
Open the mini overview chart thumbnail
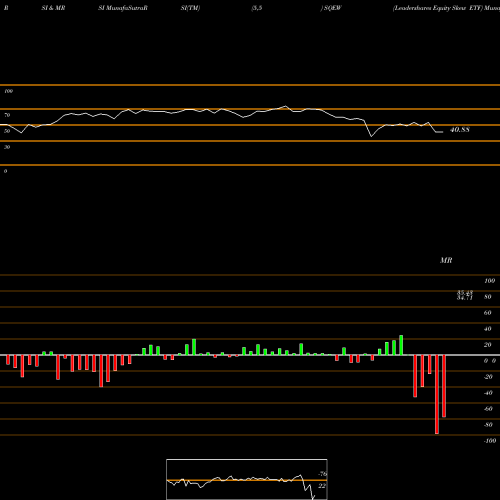pos(247,479)
